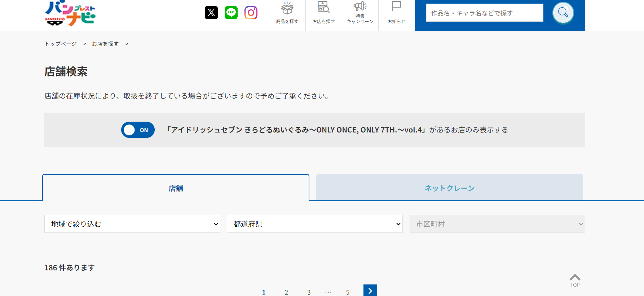This screenshot has height=296, width=644.
Task: Click the TOP back-to-top arrow
Action: click(575, 280)
